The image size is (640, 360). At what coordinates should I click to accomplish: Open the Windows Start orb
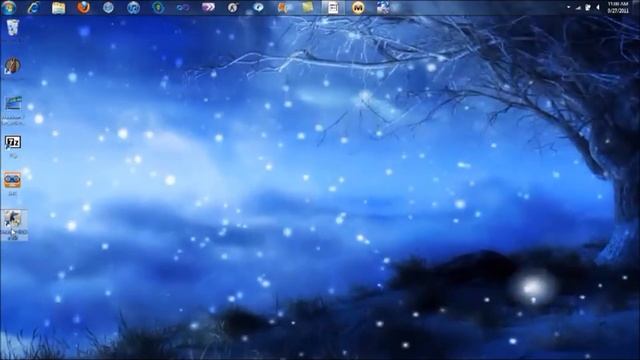[x=9, y=7]
